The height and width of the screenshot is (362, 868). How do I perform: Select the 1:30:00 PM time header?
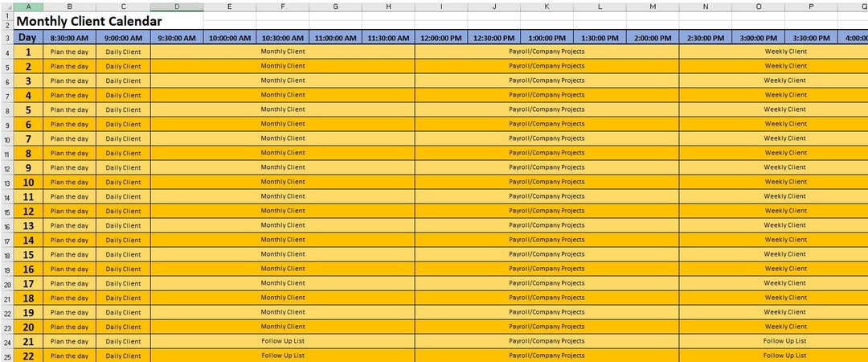[600, 38]
